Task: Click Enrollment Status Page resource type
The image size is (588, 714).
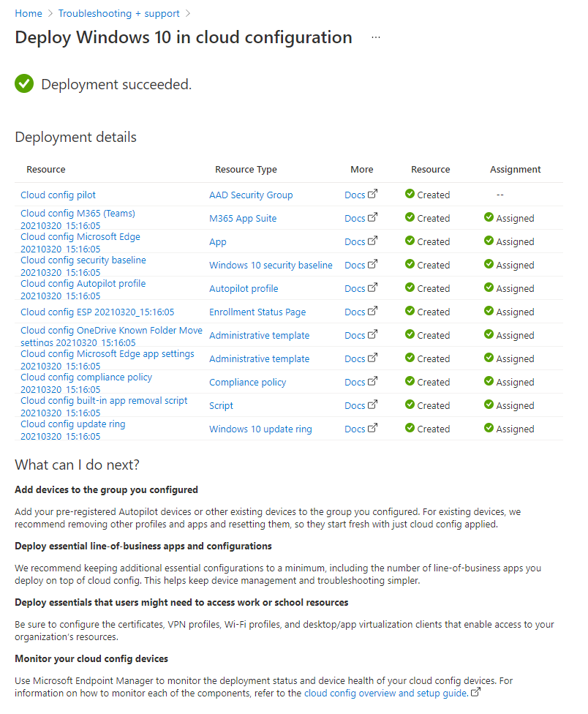Action: (257, 312)
